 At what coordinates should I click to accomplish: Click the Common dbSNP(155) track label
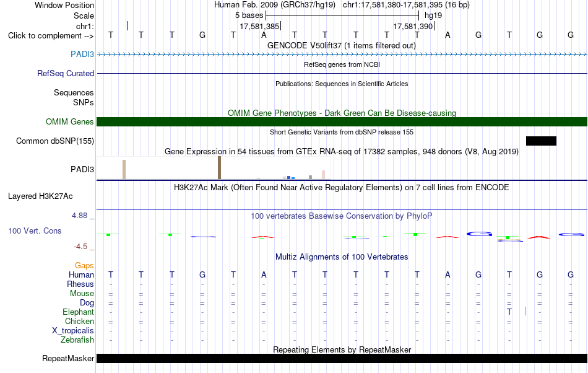point(54,141)
